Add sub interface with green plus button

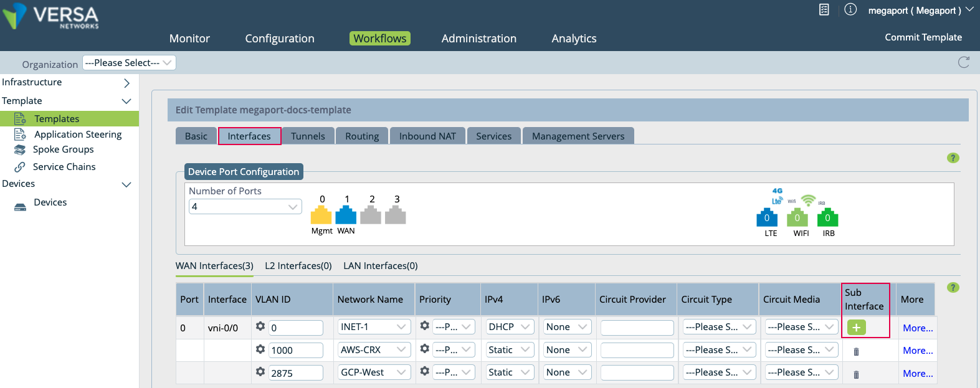[856, 328]
